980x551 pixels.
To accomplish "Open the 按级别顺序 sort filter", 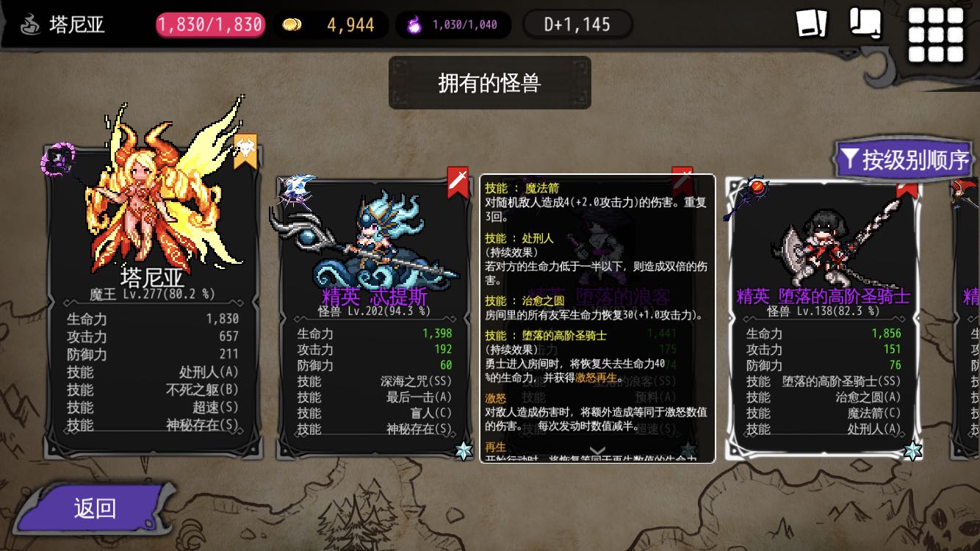I will point(905,159).
